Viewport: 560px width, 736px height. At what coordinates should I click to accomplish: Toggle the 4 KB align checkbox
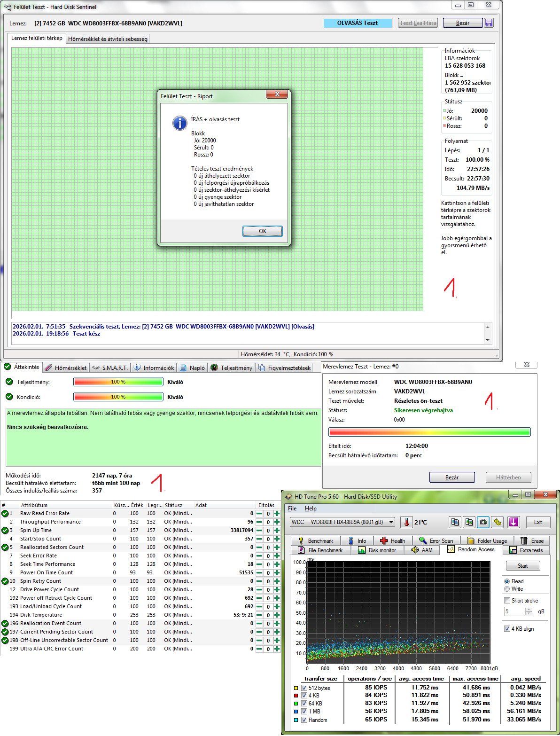[x=507, y=629]
